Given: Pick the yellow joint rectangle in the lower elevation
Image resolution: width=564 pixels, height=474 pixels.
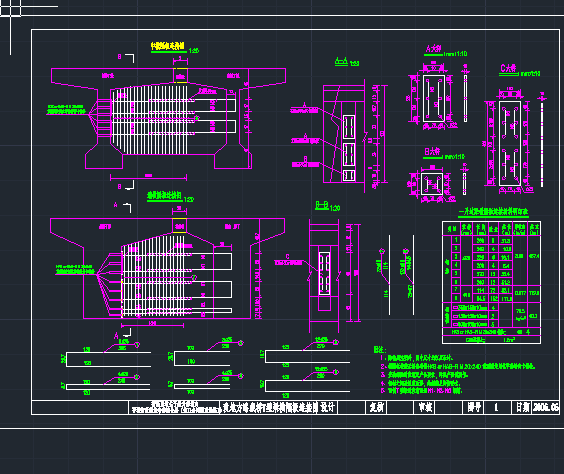Looking at the screenshot, I should (179, 225).
